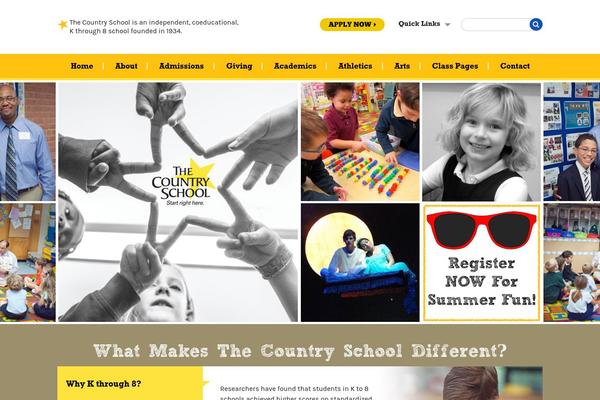Navigate to the Academics section
The width and height of the screenshot is (600, 400).
click(x=295, y=66)
